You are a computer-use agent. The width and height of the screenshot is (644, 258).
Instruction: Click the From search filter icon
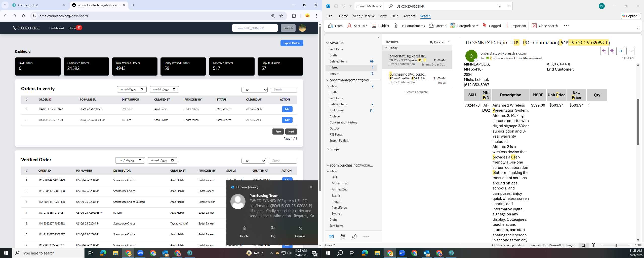pyautogui.click(x=335, y=26)
